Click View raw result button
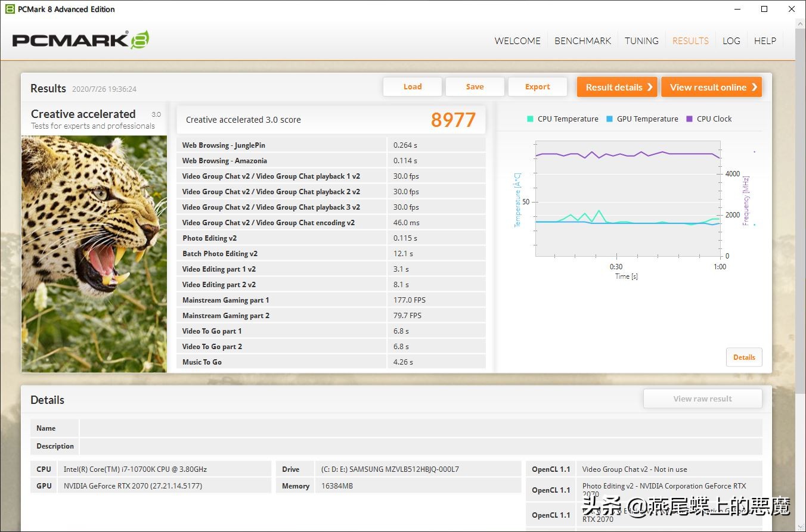This screenshot has height=532, width=806. coord(702,399)
